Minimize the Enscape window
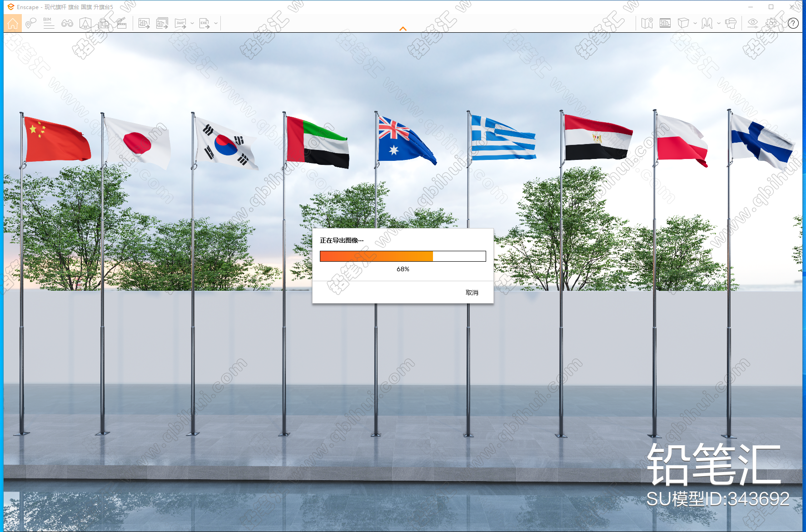Image resolution: width=806 pixels, height=532 pixels. [751, 7]
